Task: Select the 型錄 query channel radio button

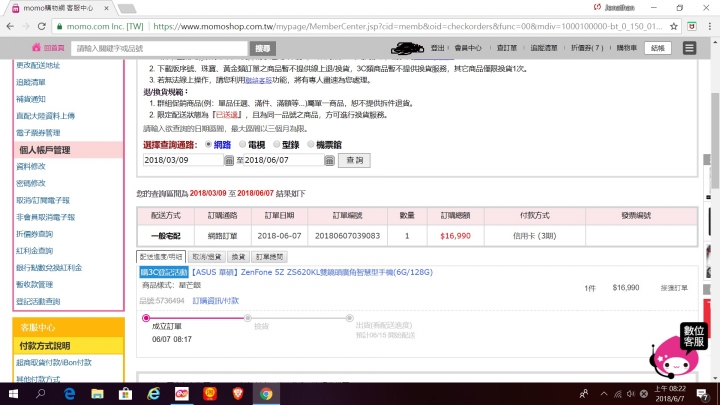Action: [x=276, y=144]
